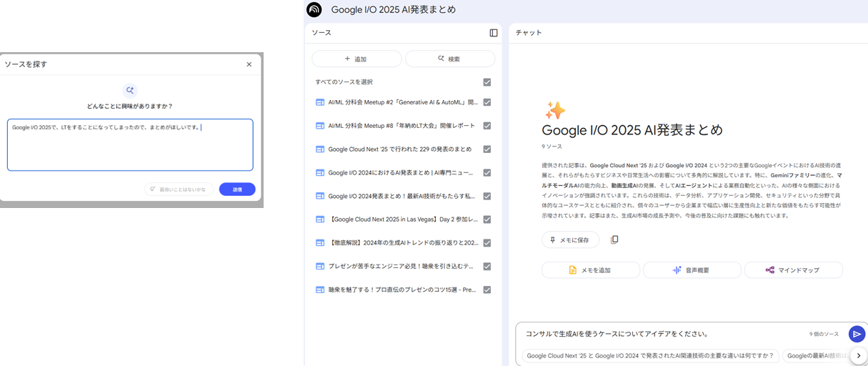Uncheck Meetup #8 年納めLT大会 source checkbox

[x=487, y=126]
